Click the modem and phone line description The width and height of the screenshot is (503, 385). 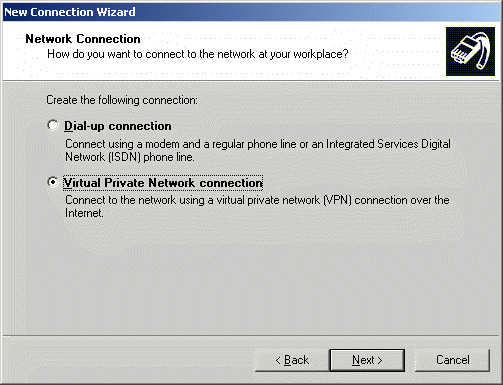258,144
